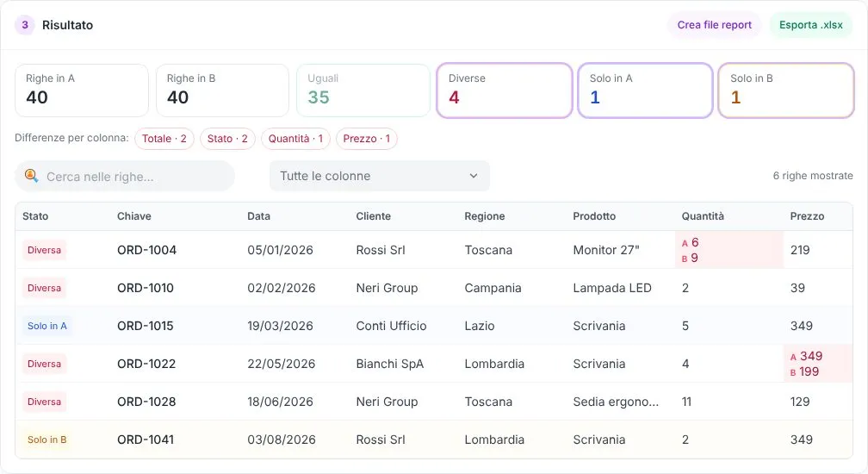Click the 6 righe mostrate counter
Viewport: 868px width, 474px height.
click(813, 176)
